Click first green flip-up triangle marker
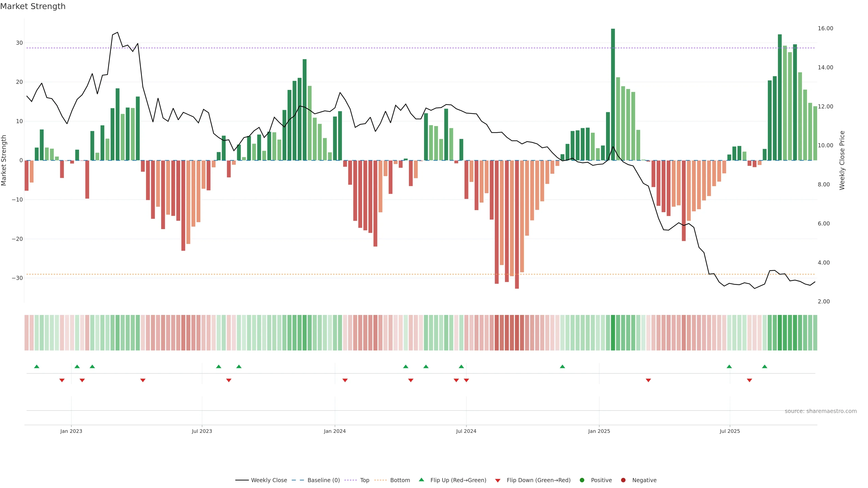Viewport: 868px width, 488px height. (x=37, y=366)
